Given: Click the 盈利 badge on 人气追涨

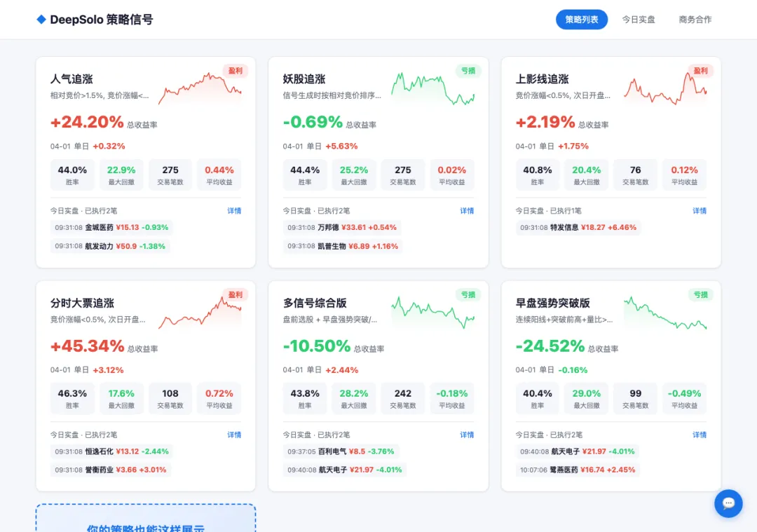Looking at the screenshot, I should pos(235,71).
